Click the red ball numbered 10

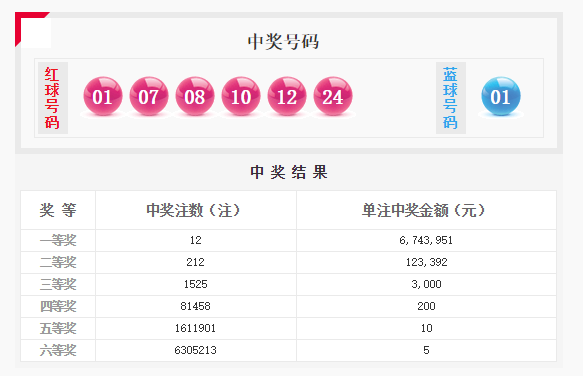point(241,96)
